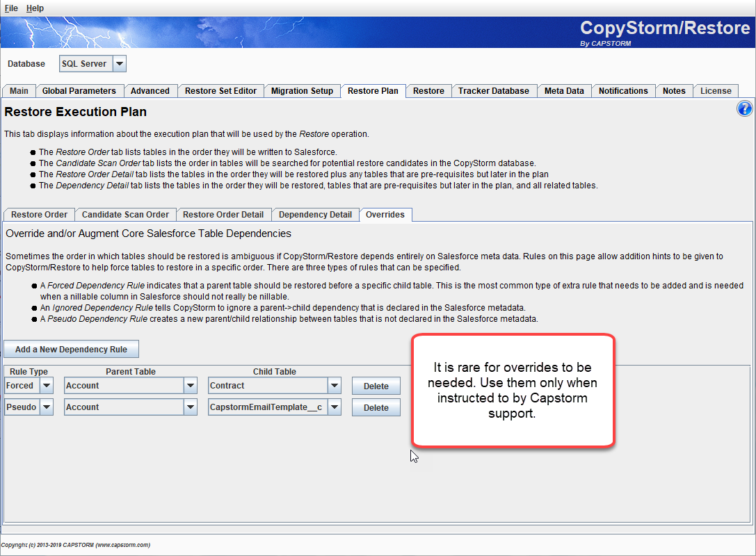Open the Notes tab
This screenshot has width=756, height=556.
[674, 91]
